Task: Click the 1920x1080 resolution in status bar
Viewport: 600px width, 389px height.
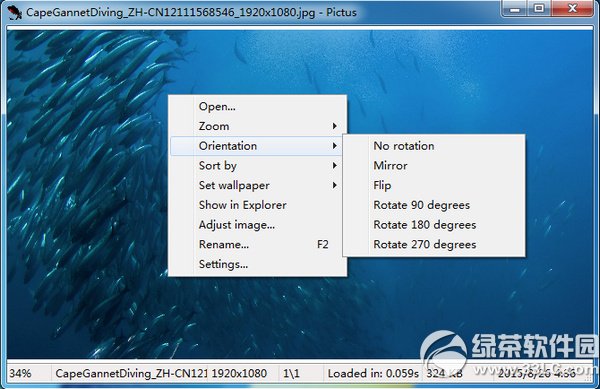Action: point(239,373)
